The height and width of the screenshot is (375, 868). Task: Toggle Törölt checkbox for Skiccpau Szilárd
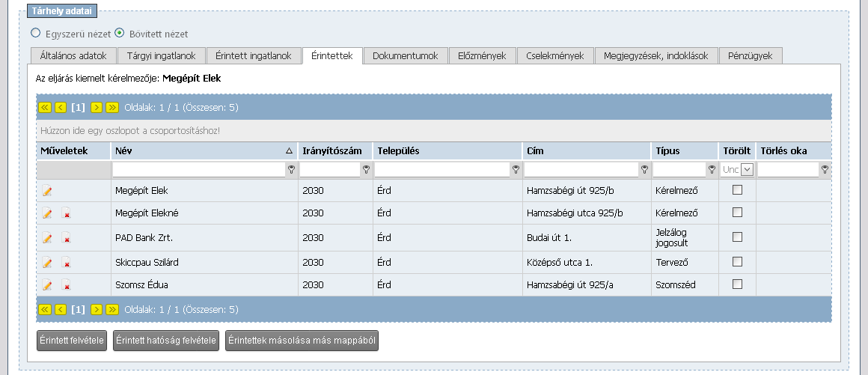[x=737, y=261]
